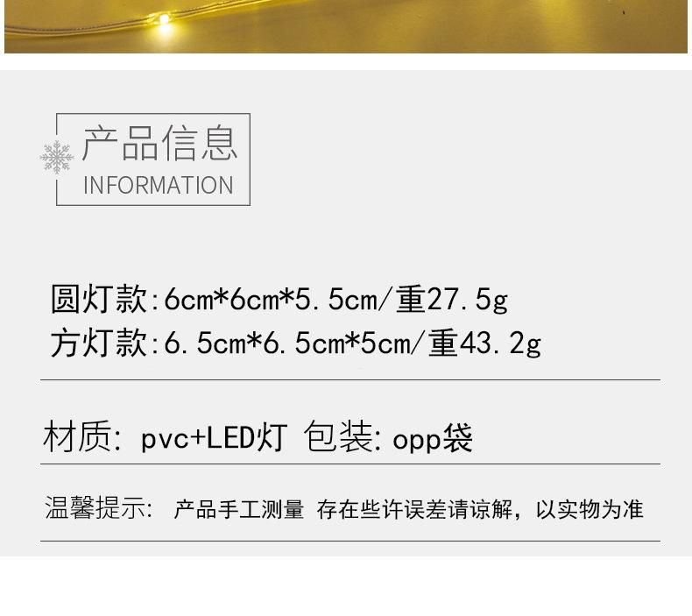Click the square lamp weight 重43.2g

[x=484, y=343]
